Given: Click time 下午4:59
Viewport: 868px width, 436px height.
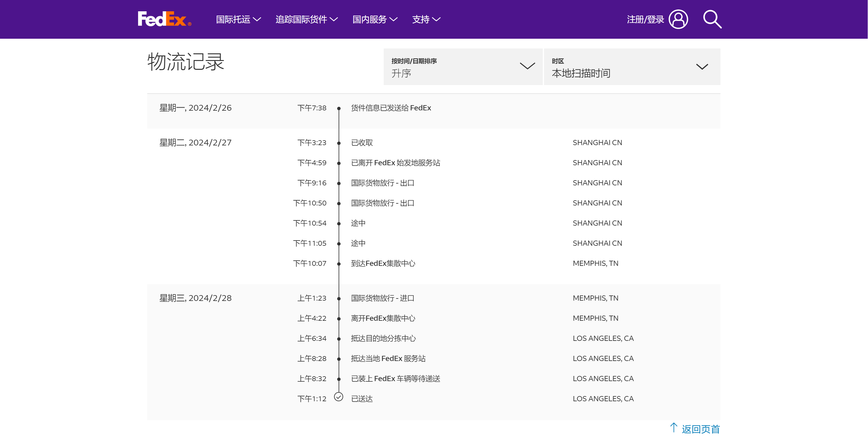Looking at the screenshot, I should [x=312, y=163].
